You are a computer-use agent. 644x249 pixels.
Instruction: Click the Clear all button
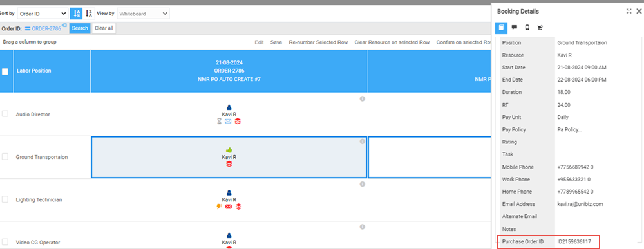[104, 28]
